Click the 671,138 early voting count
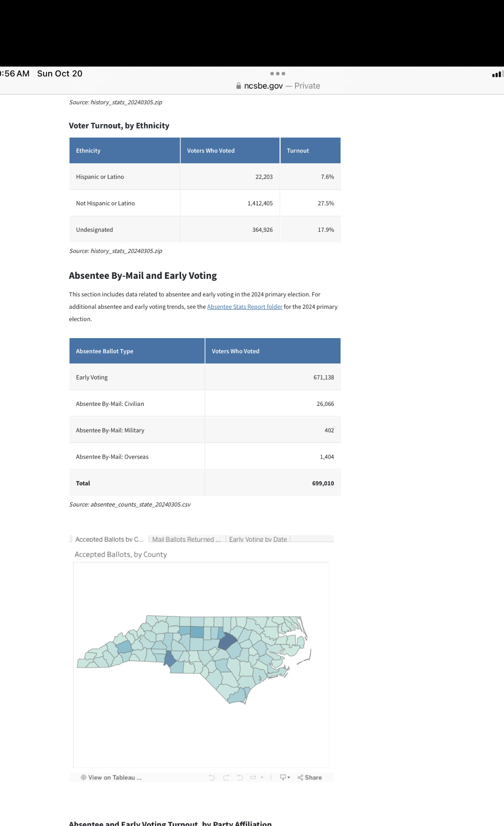 point(324,377)
